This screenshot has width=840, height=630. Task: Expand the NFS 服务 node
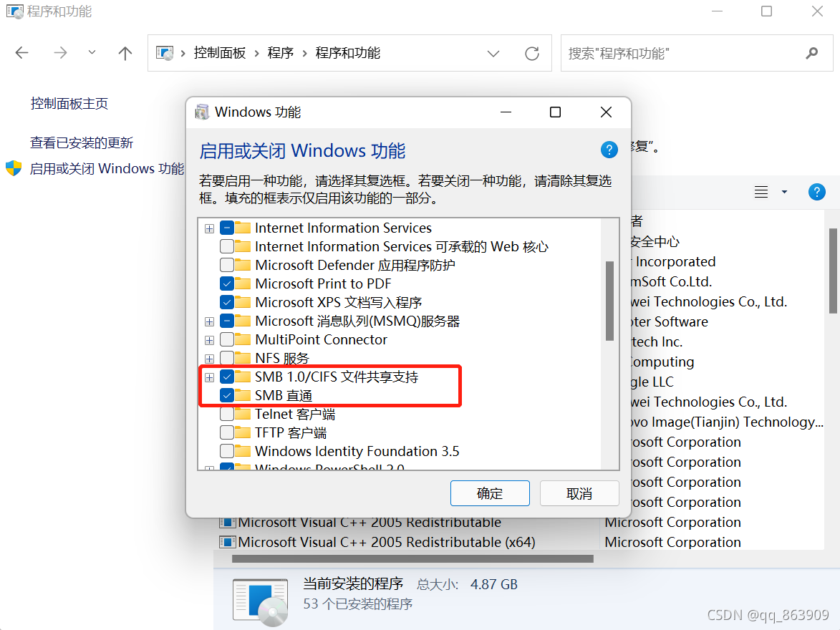pos(210,359)
